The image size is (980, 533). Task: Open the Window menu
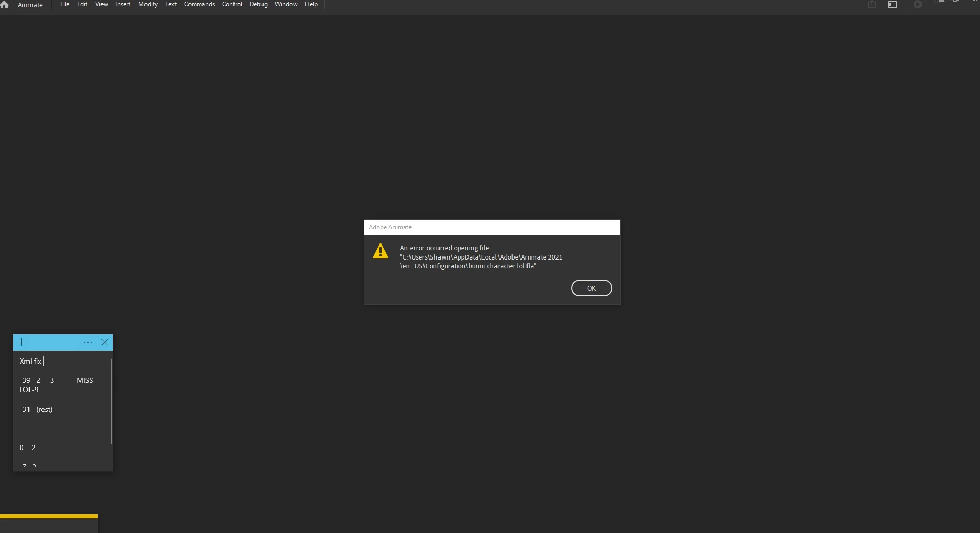point(286,4)
